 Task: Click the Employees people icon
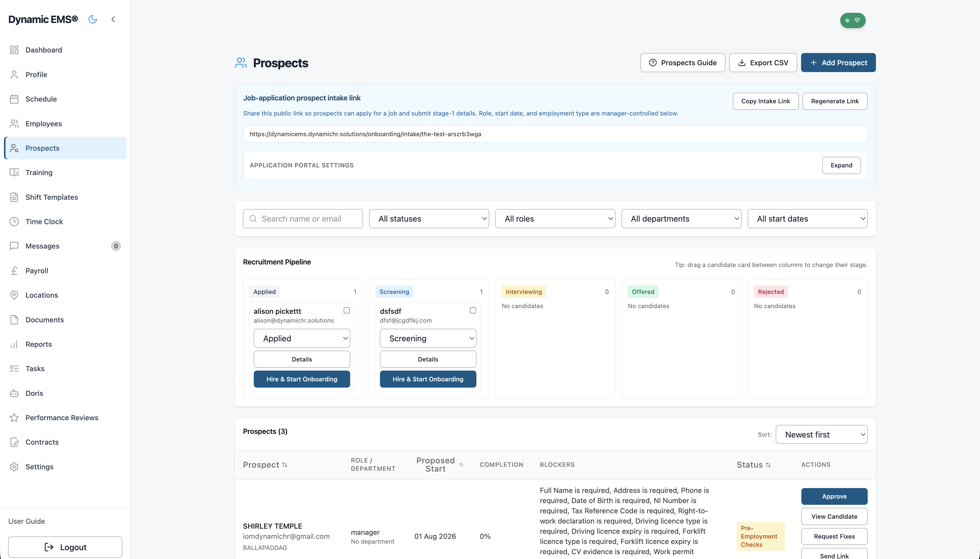[x=14, y=124]
